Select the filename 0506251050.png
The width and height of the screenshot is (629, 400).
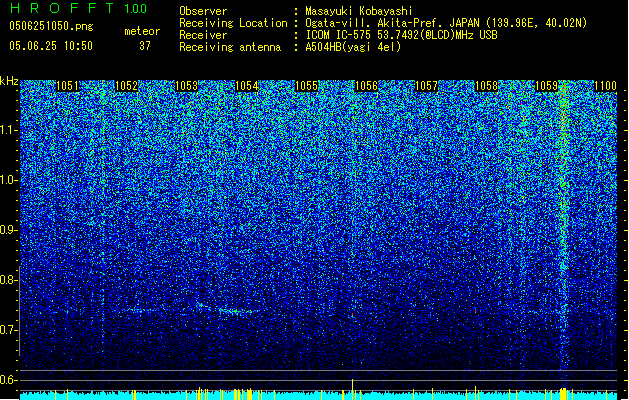coord(51,26)
